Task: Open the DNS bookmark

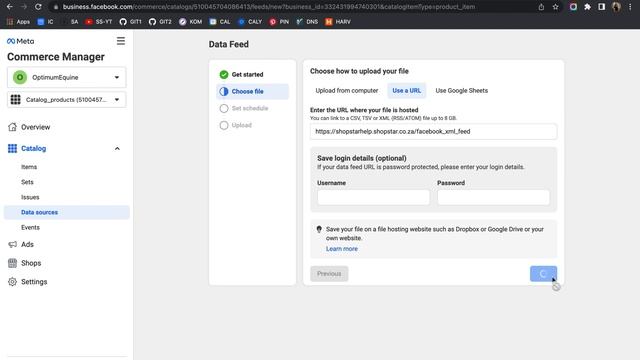Action: coord(307,22)
